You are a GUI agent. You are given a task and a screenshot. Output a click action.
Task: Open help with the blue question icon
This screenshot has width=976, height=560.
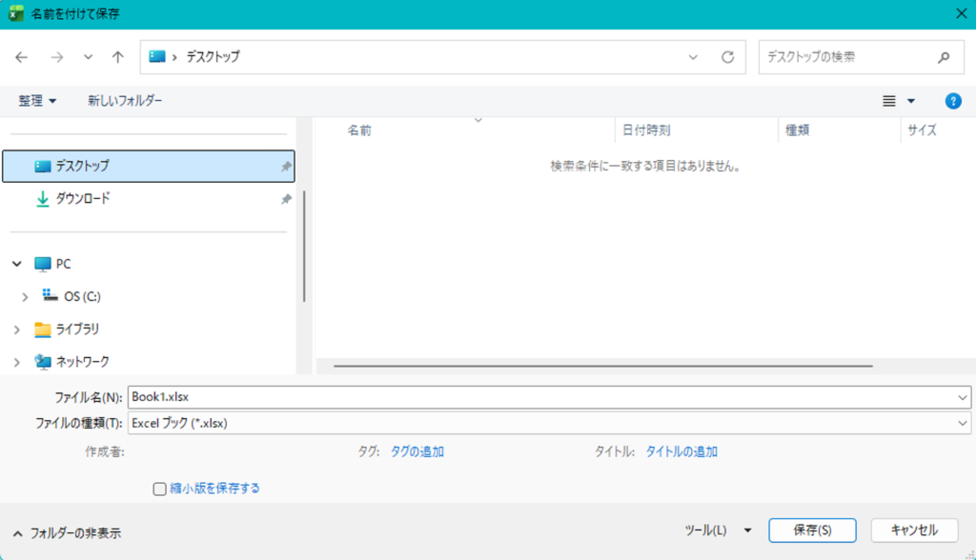[x=952, y=101]
